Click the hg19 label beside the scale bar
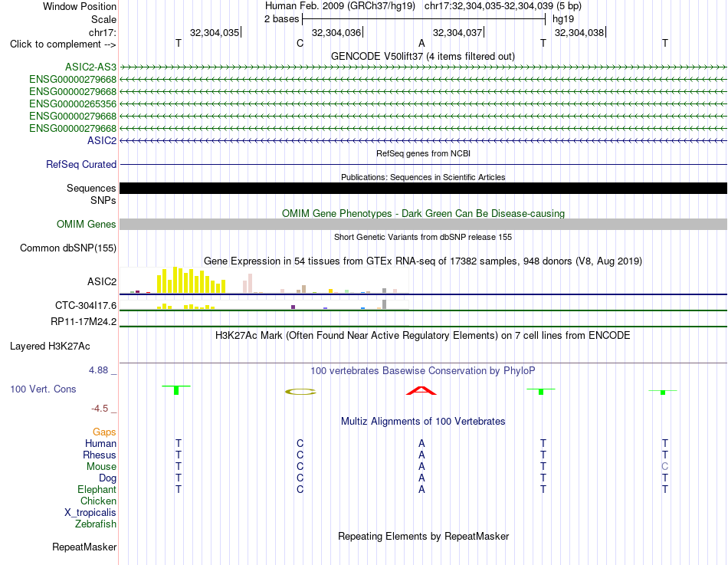Viewport: 728px width, 565px height. point(563,19)
